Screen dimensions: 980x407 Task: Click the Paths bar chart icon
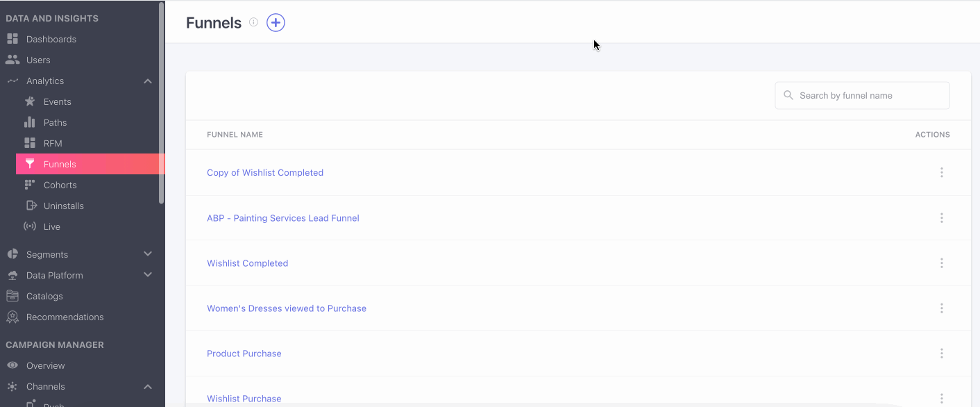click(x=30, y=122)
